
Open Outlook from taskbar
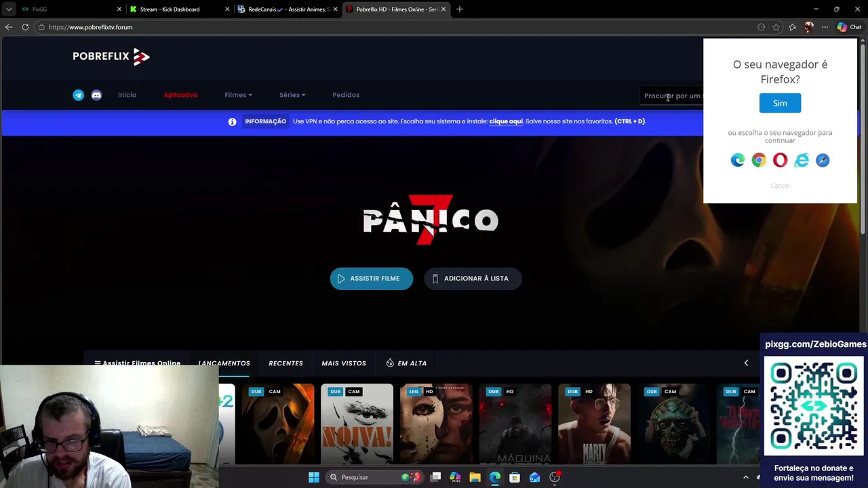point(534,477)
